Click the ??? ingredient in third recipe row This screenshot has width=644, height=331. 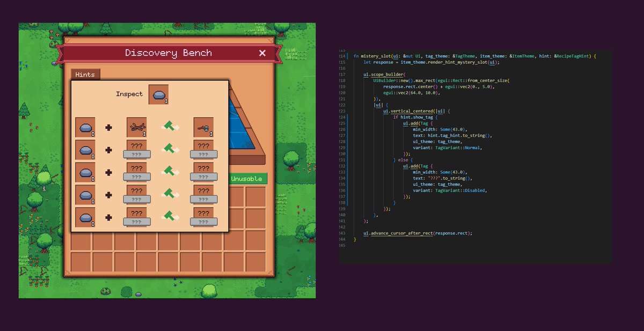136,172
